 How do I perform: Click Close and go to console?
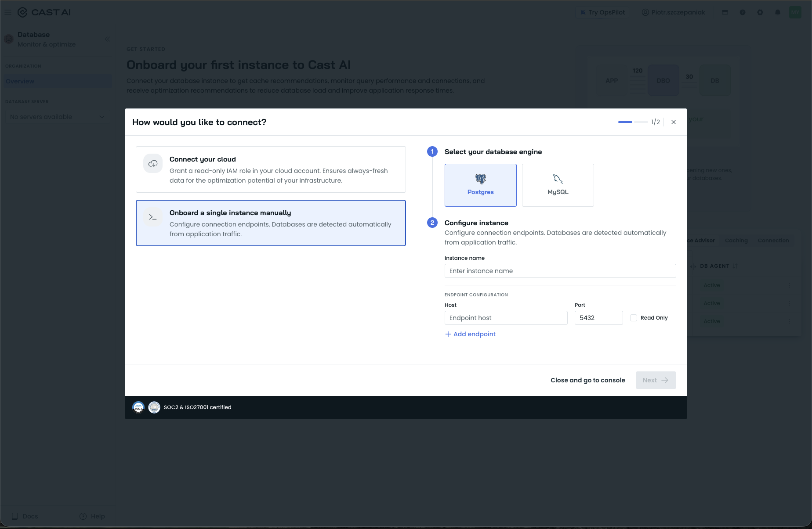588,380
